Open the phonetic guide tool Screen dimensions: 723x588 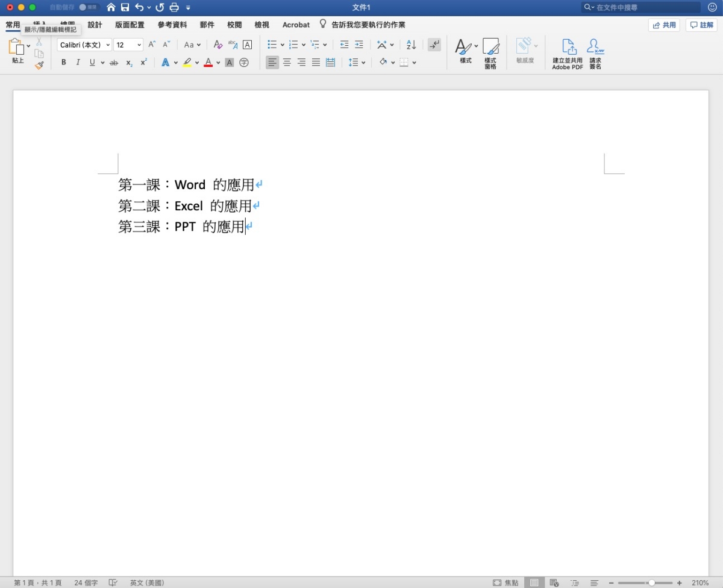tap(233, 45)
